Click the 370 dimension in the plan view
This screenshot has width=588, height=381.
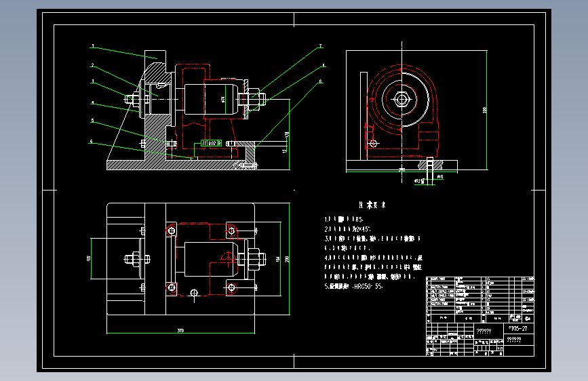[x=180, y=330]
